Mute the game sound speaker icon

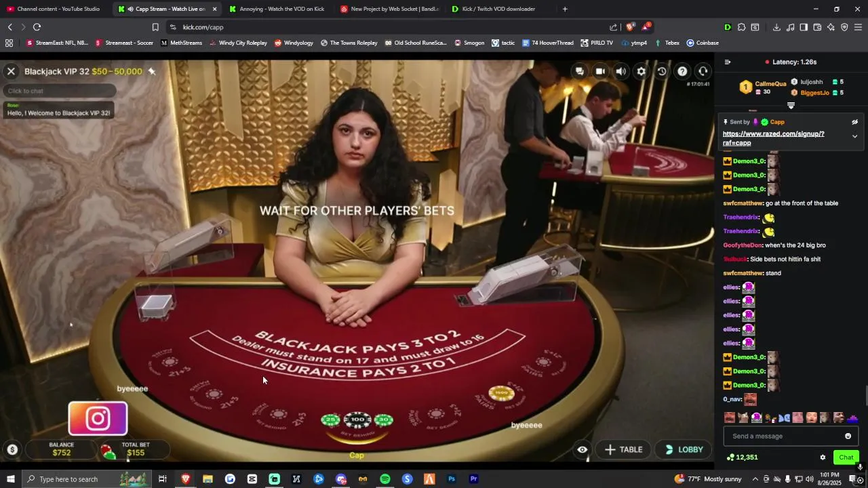620,71
